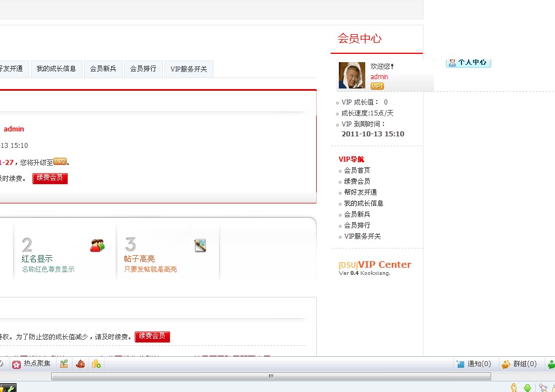Click the 只要发帖就是高亮 description
555x392 pixels.
(x=150, y=269)
